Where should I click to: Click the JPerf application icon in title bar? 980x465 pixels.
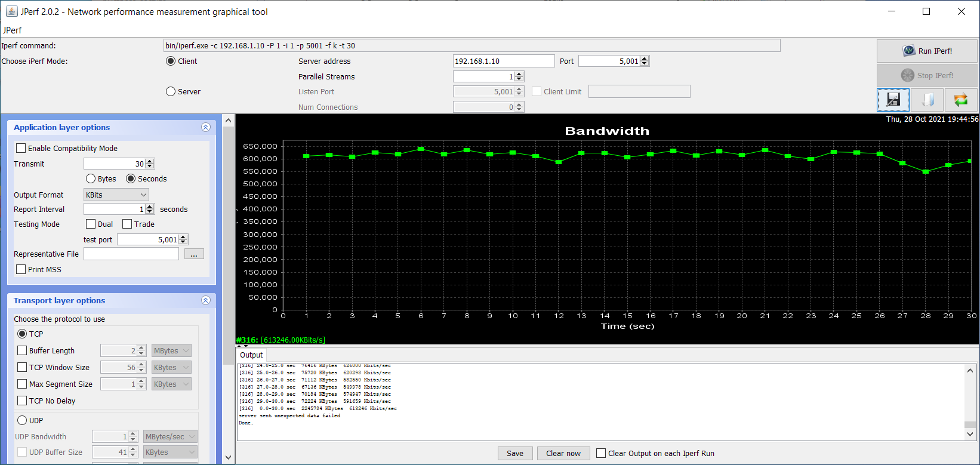point(11,11)
